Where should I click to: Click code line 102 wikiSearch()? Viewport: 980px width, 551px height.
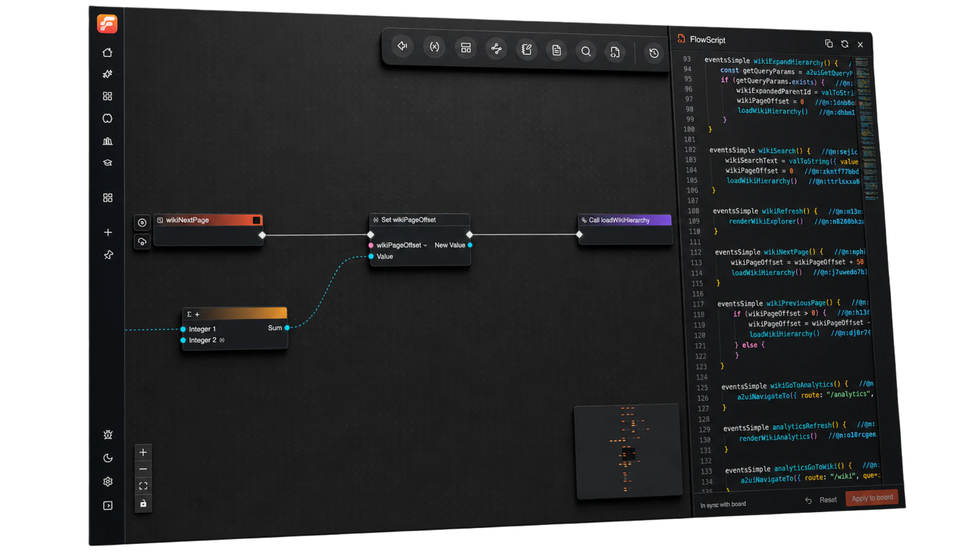coord(783,151)
